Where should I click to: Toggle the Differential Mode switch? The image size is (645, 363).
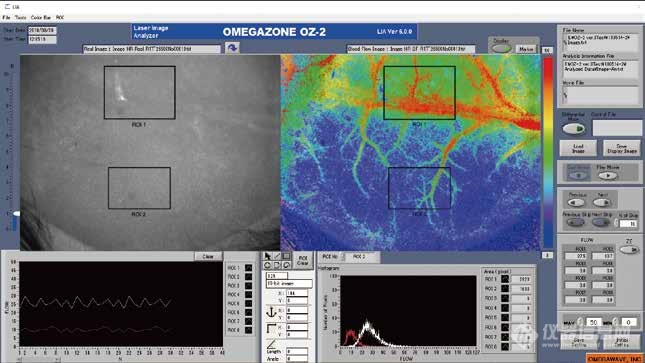pyautogui.click(x=573, y=129)
